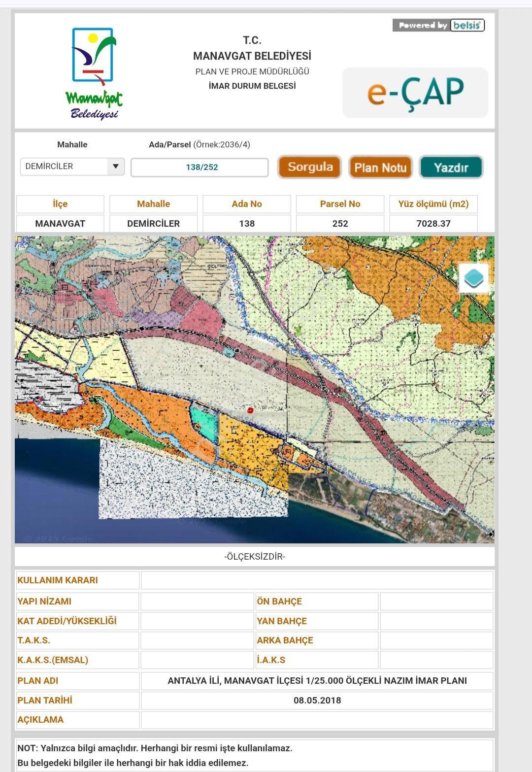Click the PLAN VE PROJE MÜDÜRLÜĞÜ text
The width and height of the screenshot is (532, 772).
(252, 71)
